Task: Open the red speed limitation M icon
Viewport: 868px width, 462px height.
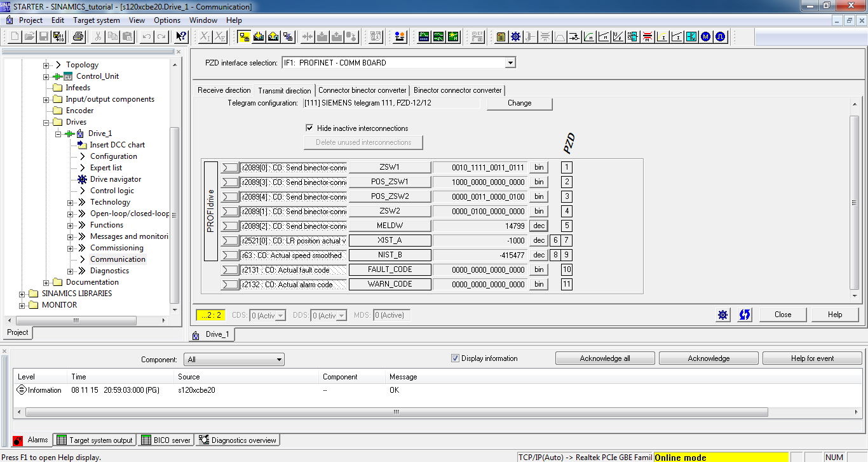Action: click(648, 36)
